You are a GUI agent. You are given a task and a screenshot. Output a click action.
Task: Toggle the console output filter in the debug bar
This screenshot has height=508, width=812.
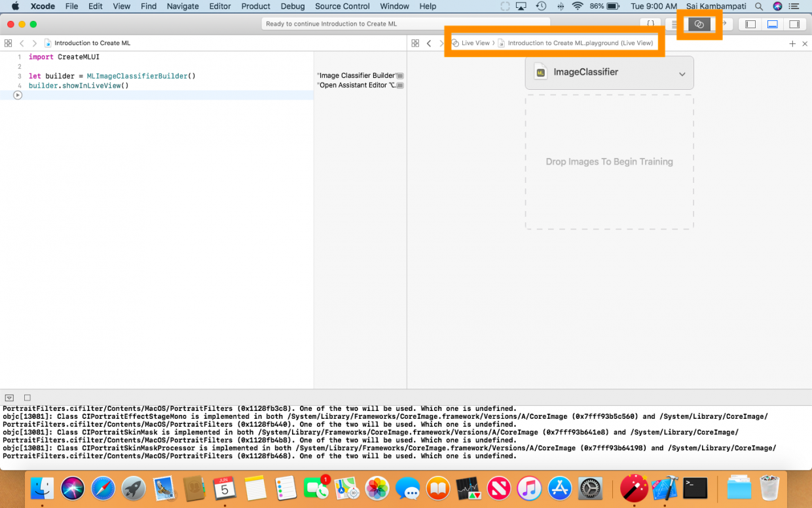point(9,397)
